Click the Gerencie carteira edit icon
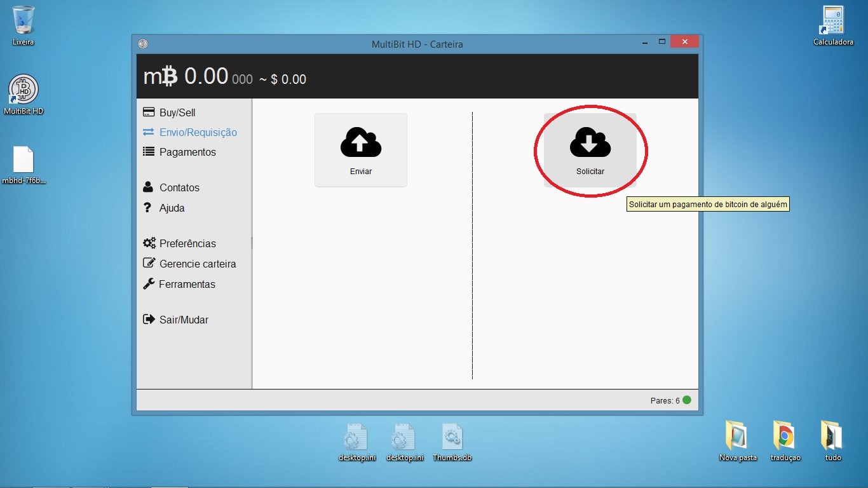 pyautogui.click(x=149, y=264)
